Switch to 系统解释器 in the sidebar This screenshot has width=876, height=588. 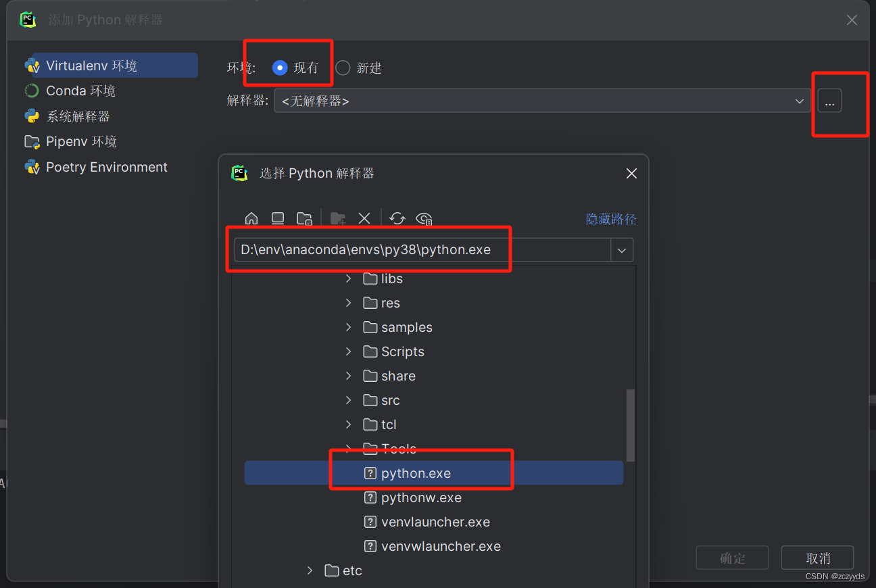coord(76,116)
